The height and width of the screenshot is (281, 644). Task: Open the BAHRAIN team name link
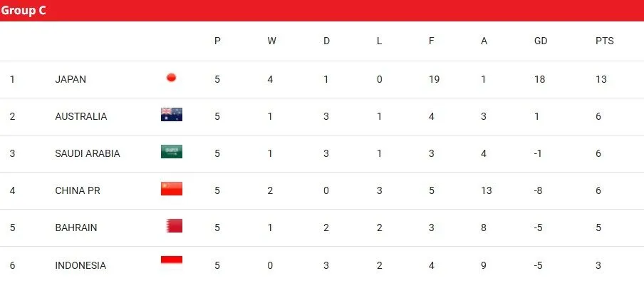pos(76,228)
